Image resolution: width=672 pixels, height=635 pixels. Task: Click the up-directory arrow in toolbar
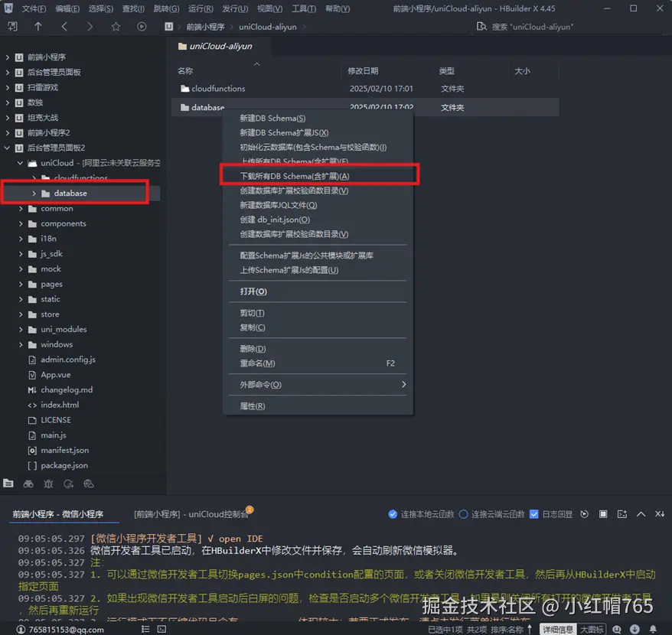tap(38, 27)
